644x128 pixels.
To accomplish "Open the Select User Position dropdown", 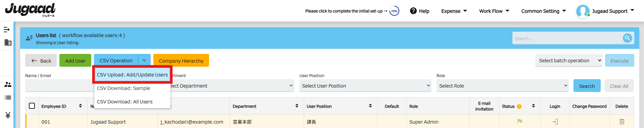I will (x=365, y=86).
